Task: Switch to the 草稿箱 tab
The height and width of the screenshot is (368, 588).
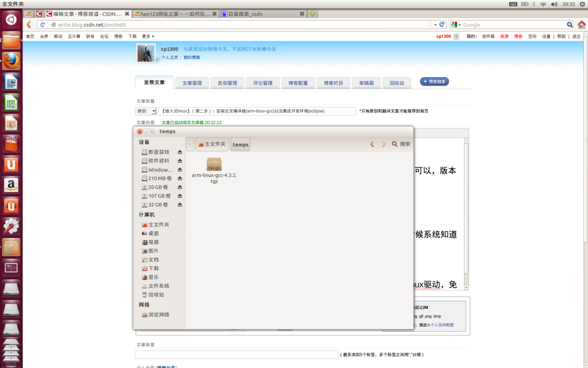Action: pyautogui.click(x=366, y=83)
